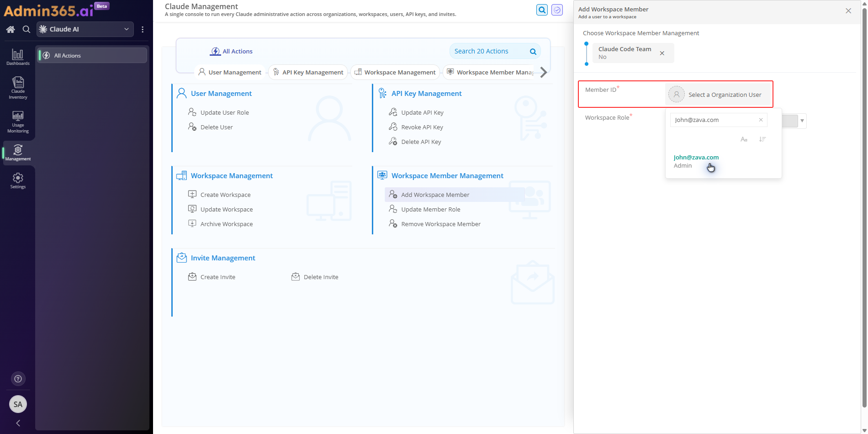Open Usage Monitoring section
The width and height of the screenshot is (868, 434).
click(x=18, y=122)
